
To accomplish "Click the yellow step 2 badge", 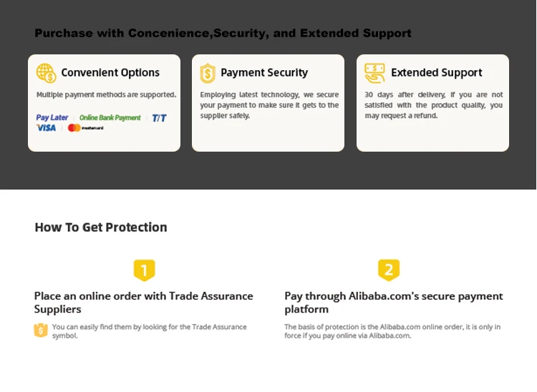I will pyautogui.click(x=389, y=270).
